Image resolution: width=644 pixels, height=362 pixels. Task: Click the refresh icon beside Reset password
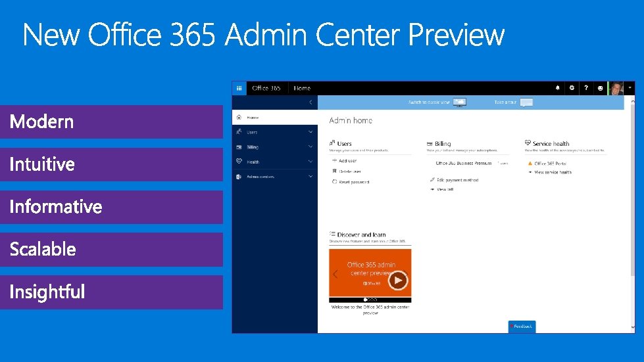tap(334, 181)
